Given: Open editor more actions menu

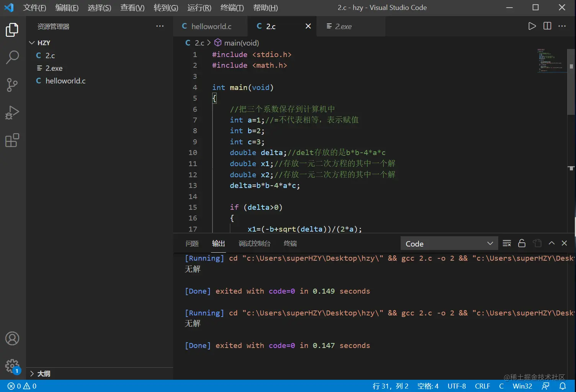Looking at the screenshot, I should 562,26.
